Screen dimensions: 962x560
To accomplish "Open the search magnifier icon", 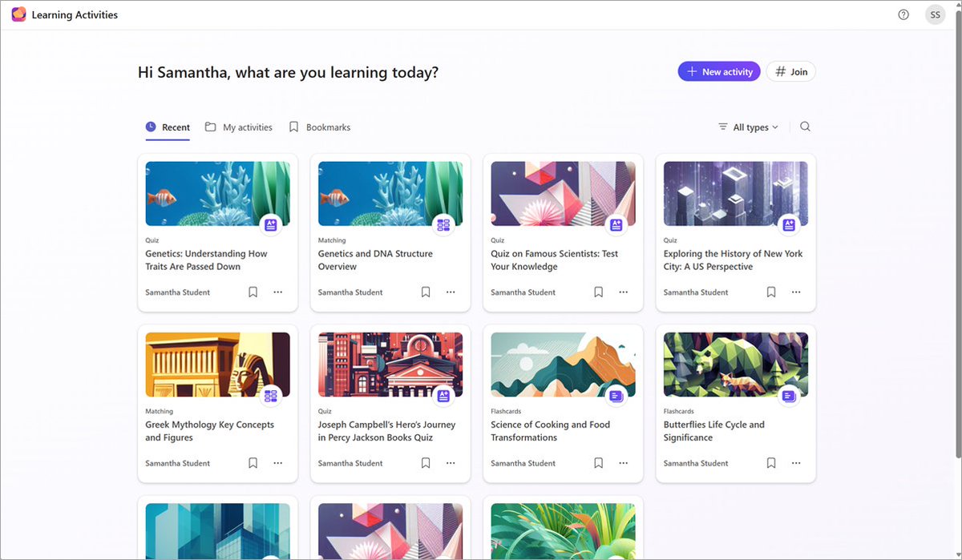I will 806,127.
